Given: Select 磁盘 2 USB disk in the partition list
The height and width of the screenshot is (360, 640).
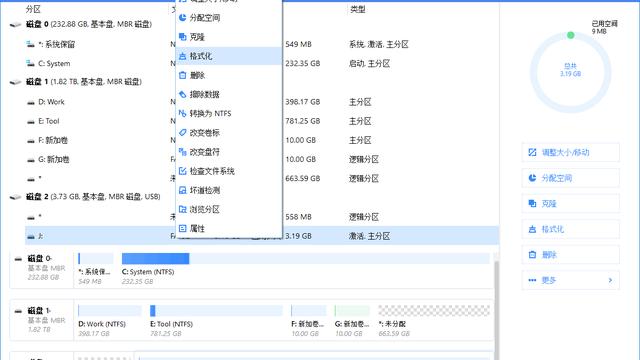Looking at the screenshot, I should pyautogui.click(x=93, y=197).
